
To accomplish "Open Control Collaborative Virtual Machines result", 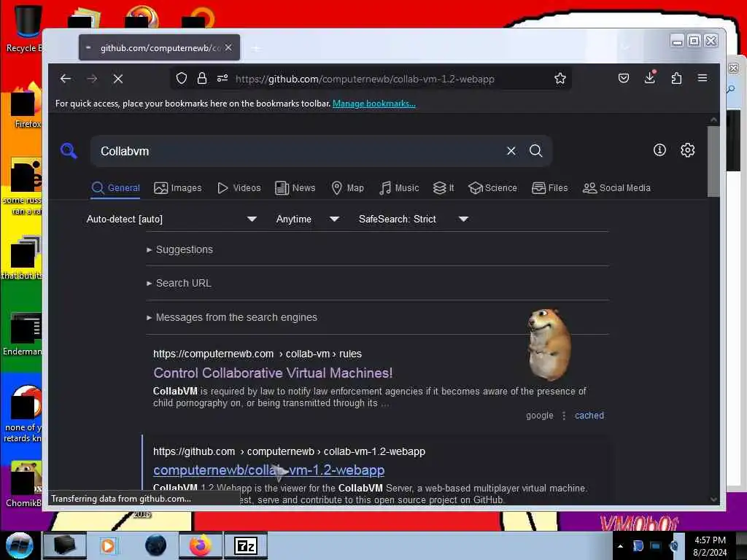I will (x=273, y=373).
